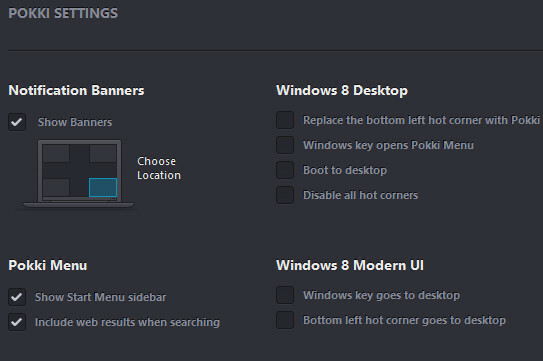Screen dimensions: 543x361
Task: Click the Pokki Menu heading
Action: pos(48,265)
